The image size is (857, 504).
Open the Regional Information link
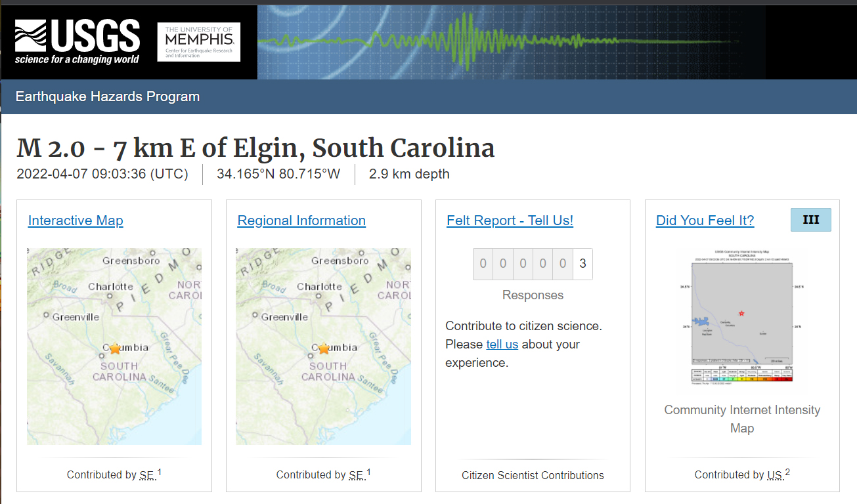(x=301, y=220)
